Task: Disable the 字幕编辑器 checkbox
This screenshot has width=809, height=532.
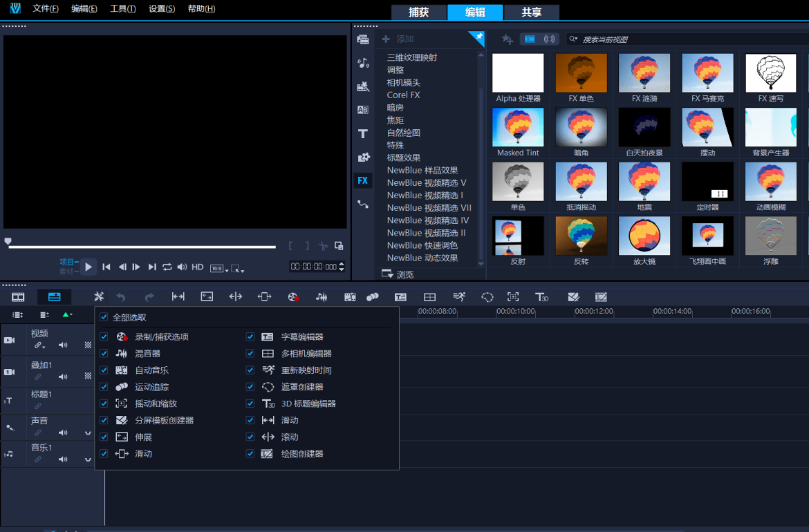Action: pyautogui.click(x=250, y=337)
